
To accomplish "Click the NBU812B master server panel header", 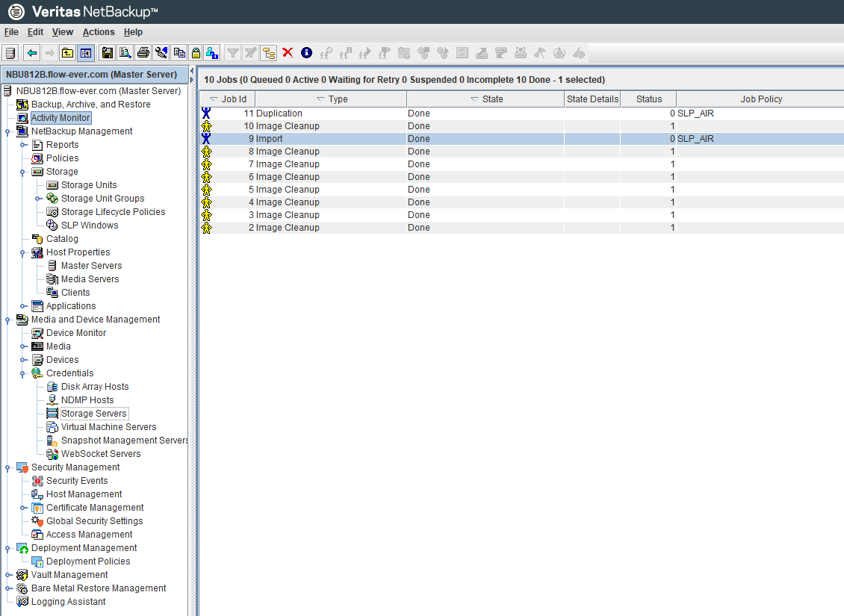I will click(x=95, y=74).
